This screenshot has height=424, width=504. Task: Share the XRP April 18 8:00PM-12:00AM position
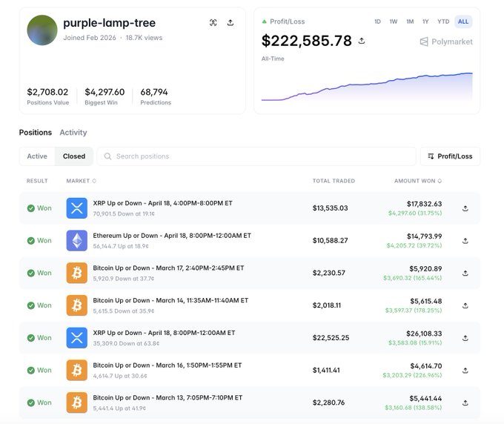click(x=465, y=338)
